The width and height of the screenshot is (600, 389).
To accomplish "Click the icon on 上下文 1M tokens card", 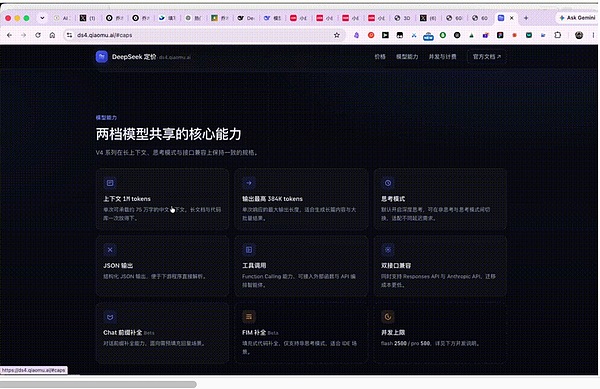I will [x=110, y=183].
